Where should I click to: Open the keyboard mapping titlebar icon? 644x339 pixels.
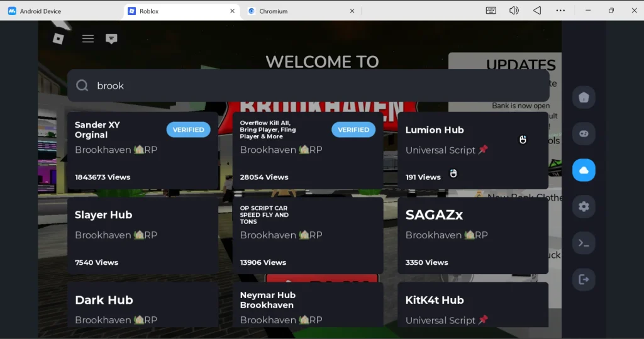pyautogui.click(x=491, y=11)
